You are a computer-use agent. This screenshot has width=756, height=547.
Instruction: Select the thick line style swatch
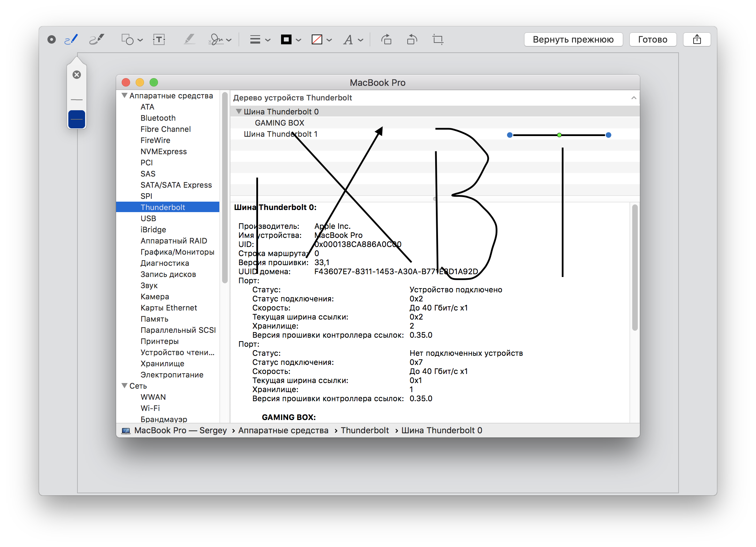pyautogui.click(x=77, y=119)
